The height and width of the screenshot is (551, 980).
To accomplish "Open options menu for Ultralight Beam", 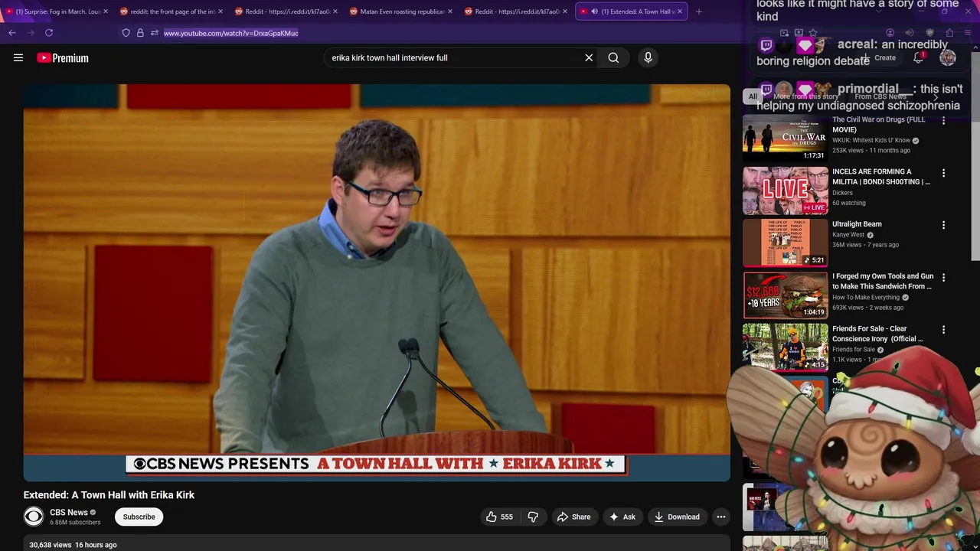I will (943, 225).
